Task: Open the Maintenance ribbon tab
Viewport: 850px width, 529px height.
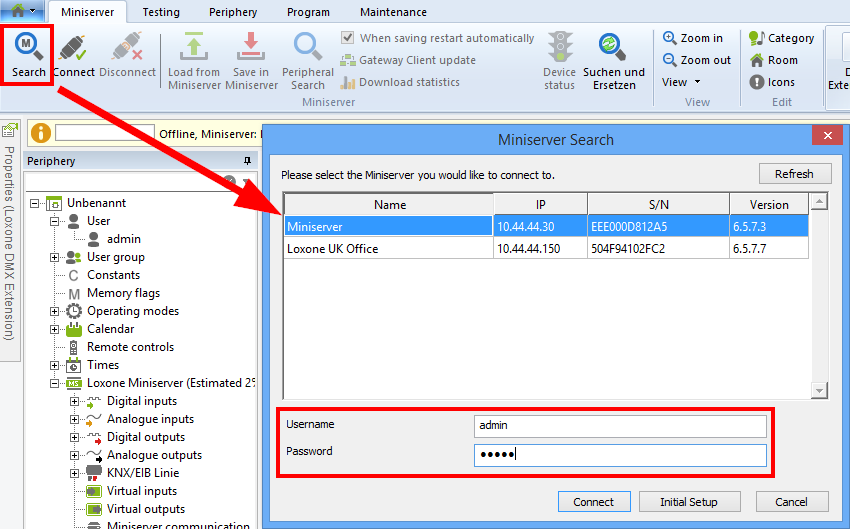Action: click(x=393, y=12)
